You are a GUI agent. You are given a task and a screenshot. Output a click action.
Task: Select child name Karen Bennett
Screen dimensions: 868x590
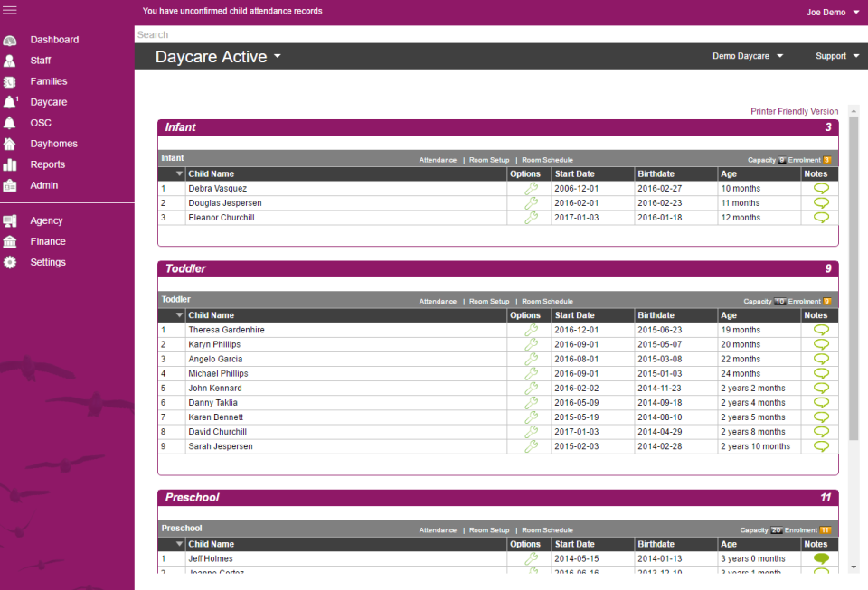pyautogui.click(x=215, y=417)
